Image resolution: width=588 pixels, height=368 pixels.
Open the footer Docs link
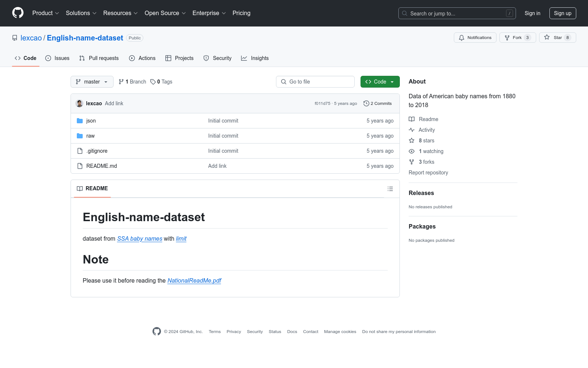pyautogui.click(x=292, y=332)
